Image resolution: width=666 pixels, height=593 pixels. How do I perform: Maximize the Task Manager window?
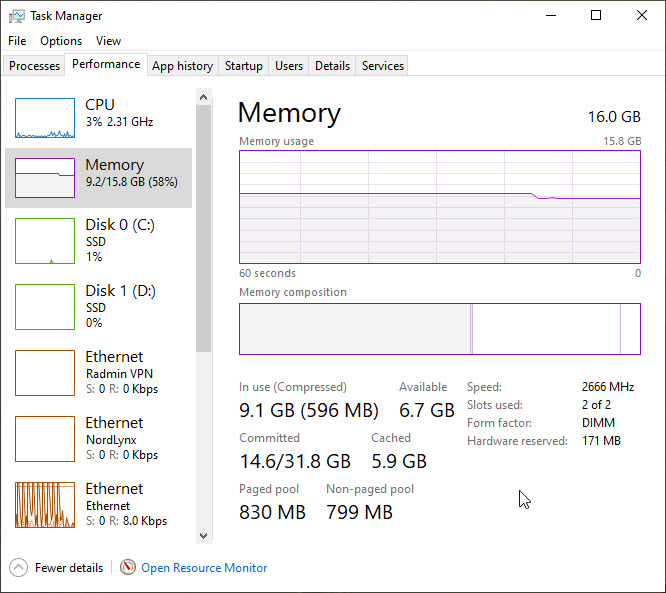click(596, 16)
